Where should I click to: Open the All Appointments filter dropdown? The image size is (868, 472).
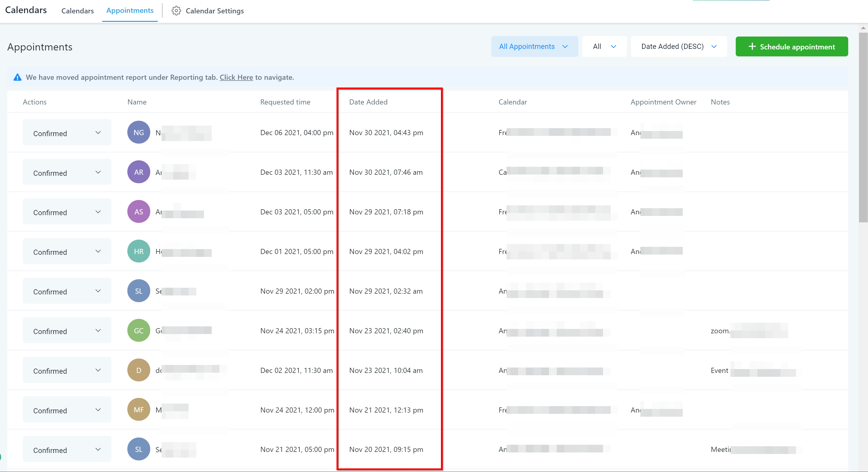coord(534,47)
